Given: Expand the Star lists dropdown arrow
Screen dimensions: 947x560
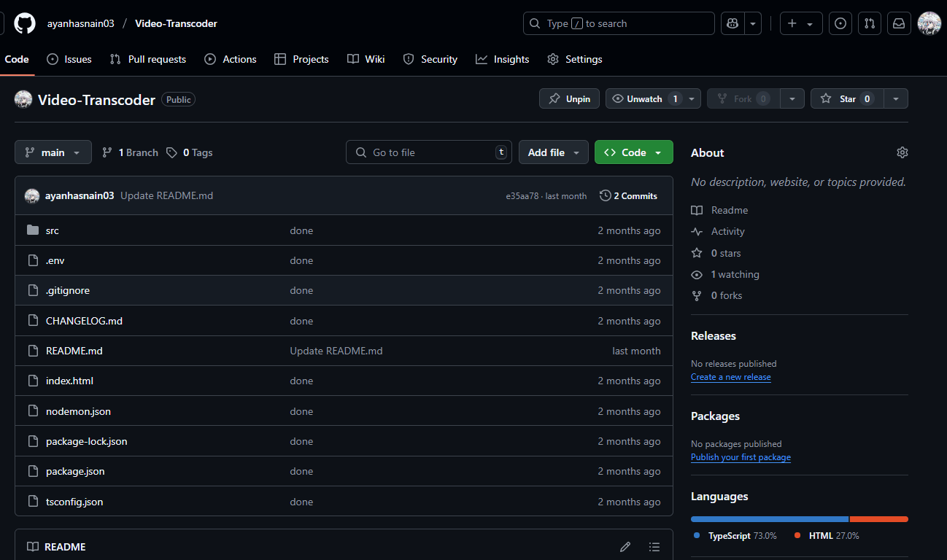Looking at the screenshot, I should pos(896,98).
